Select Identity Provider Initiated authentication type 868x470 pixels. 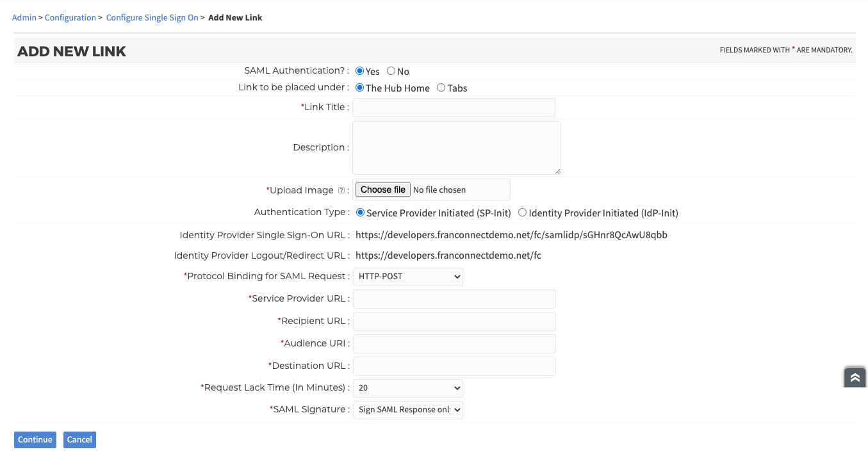click(523, 213)
